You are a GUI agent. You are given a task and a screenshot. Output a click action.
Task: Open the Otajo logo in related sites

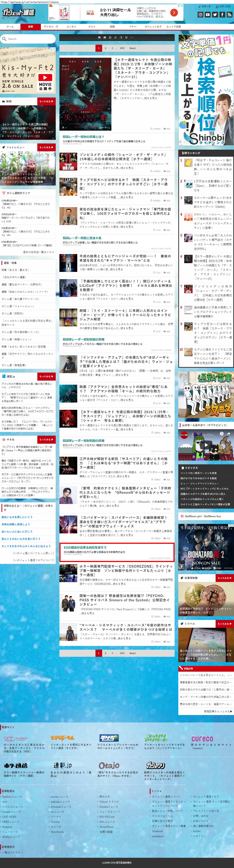109,765
